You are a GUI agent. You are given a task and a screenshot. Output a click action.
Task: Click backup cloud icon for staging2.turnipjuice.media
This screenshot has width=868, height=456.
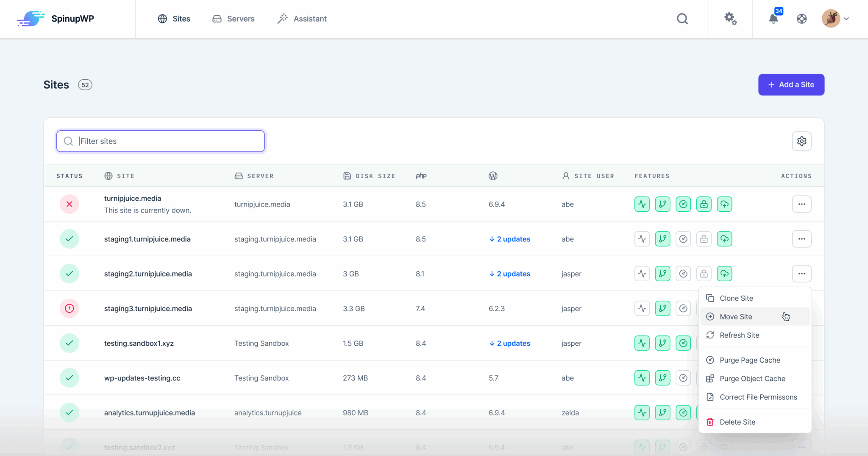pyautogui.click(x=724, y=274)
